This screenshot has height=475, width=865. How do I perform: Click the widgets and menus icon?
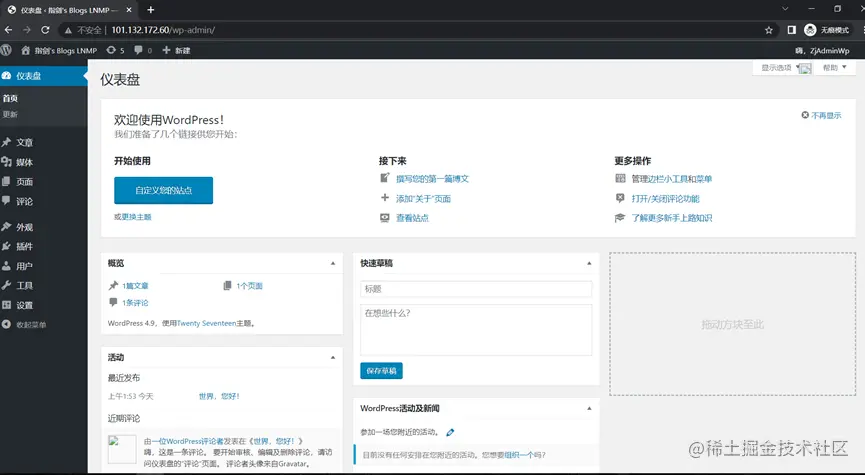(x=620, y=178)
